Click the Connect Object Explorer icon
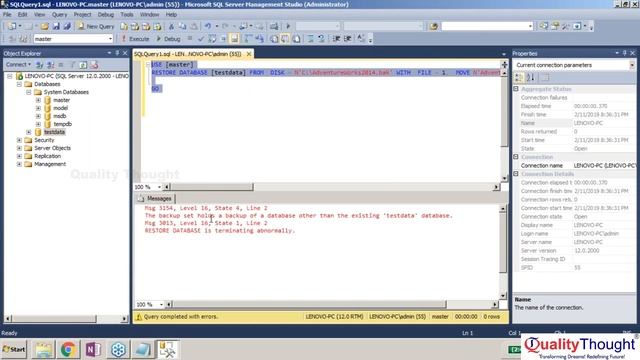Screen dimensions: 640x360 40,64
